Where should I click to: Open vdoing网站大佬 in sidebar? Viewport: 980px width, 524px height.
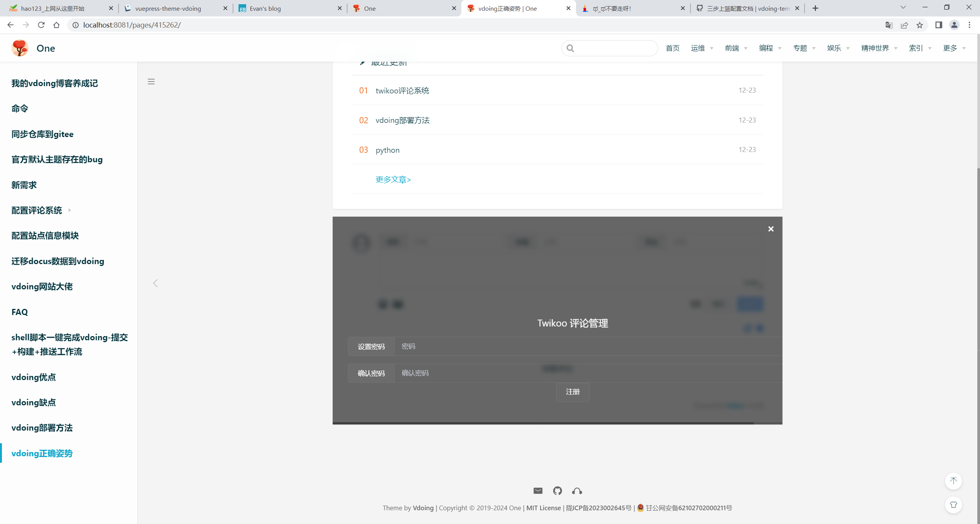point(42,287)
